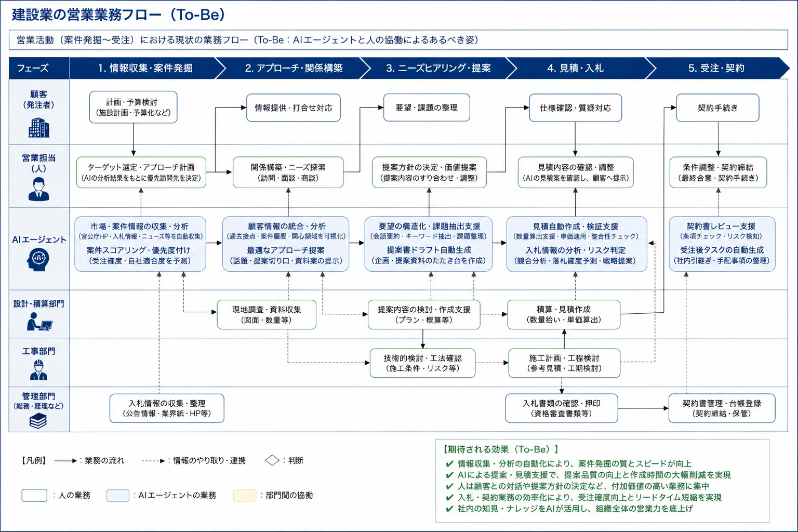Click the yellow 部門間の協働 legend swatch
The width and height of the screenshot is (798, 532).
(245, 495)
